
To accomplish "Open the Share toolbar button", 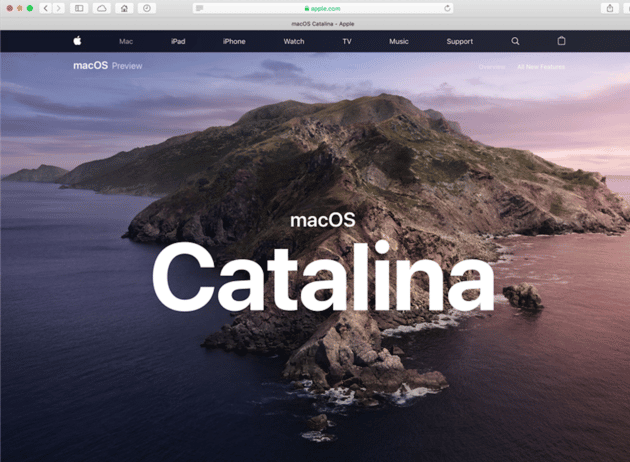I will point(610,8).
